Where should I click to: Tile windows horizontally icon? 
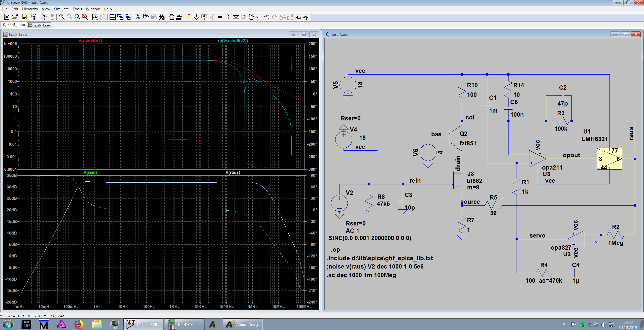(x=113, y=17)
